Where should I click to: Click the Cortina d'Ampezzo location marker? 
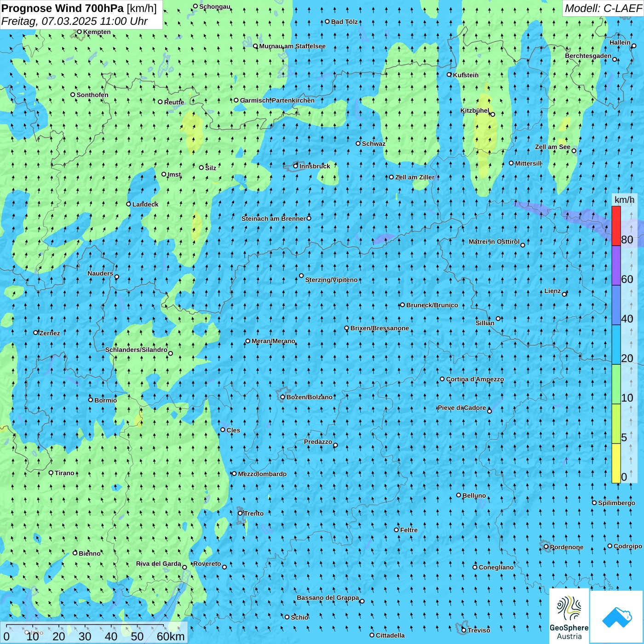pyautogui.click(x=443, y=379)
